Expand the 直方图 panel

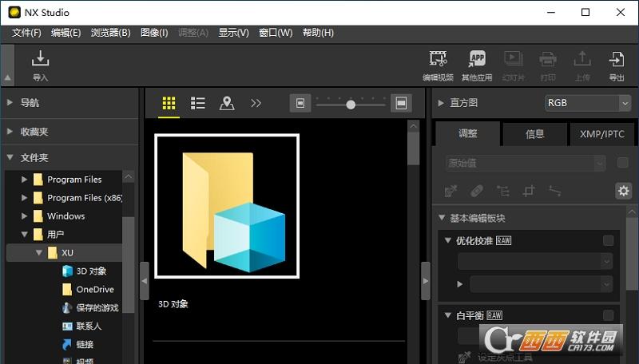(441, 103)
